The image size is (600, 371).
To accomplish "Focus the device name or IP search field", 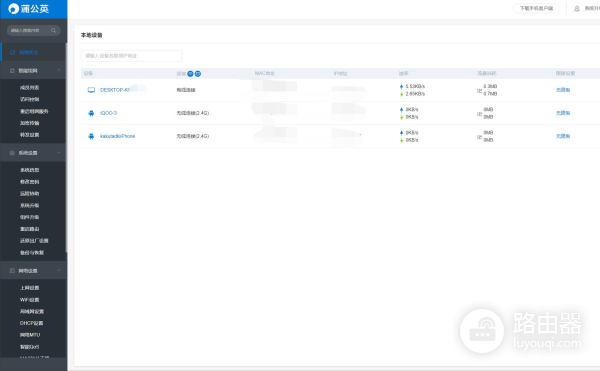I will (x=131, y=56).
